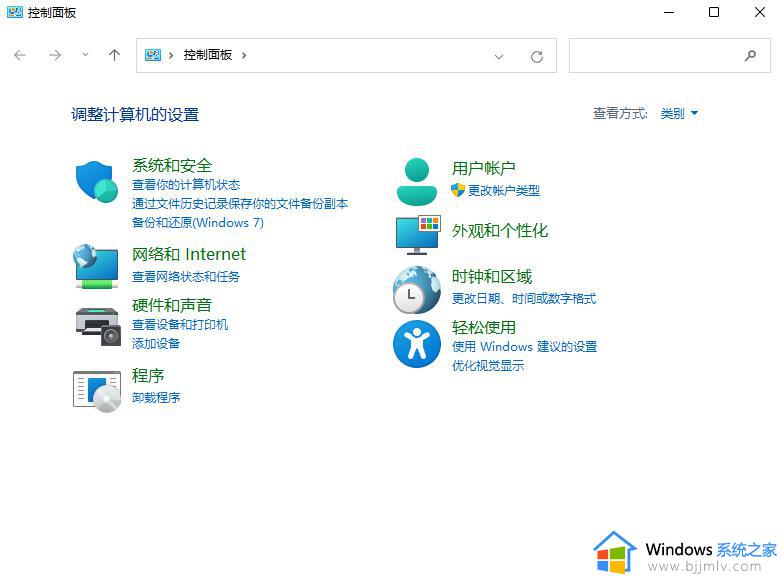The width and height of the screenshot is (782, 580).
Task: Open 程序 category heading
Action: pyautogui.click(x=148, y=376)
